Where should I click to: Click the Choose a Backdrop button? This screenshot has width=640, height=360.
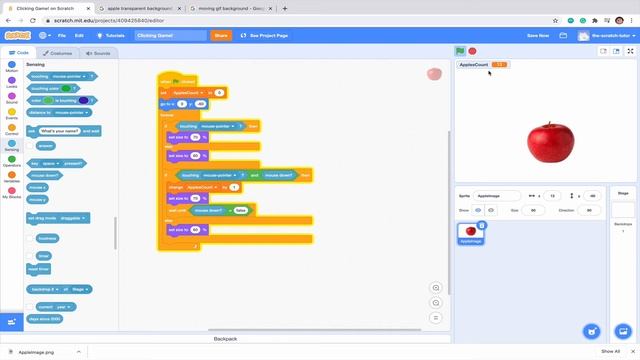623,331
